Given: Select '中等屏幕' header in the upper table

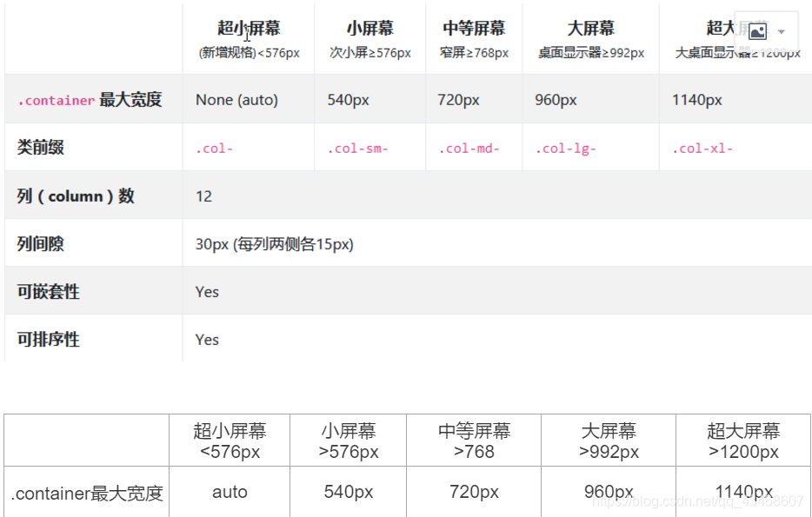Looking at the screenshot, I should point(474,28).
